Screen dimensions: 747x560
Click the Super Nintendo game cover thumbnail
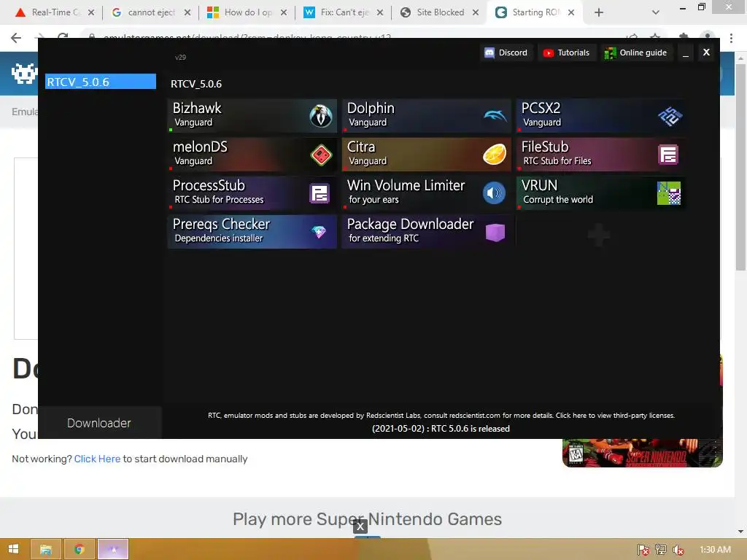(642, 452)
